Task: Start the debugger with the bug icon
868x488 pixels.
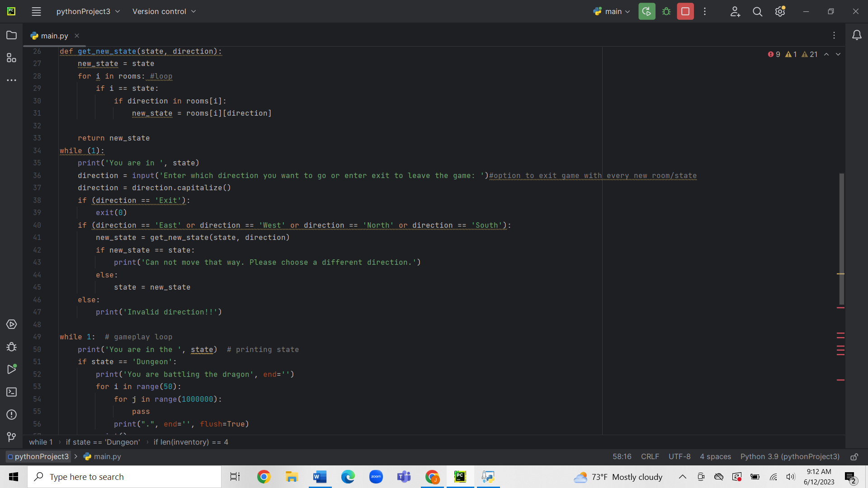Action: coord(666,11)
